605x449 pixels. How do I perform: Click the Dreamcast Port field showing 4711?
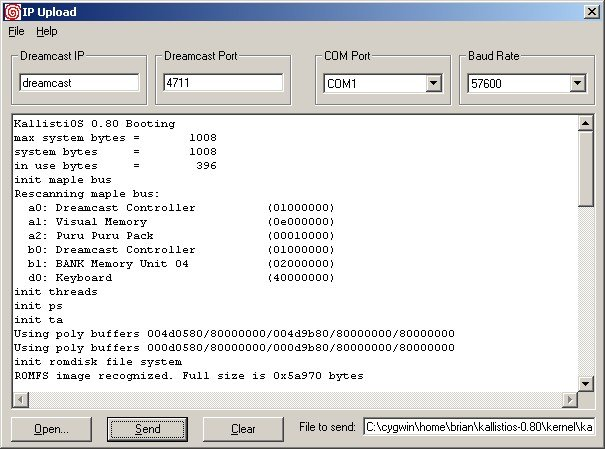(x=223, y=83)
